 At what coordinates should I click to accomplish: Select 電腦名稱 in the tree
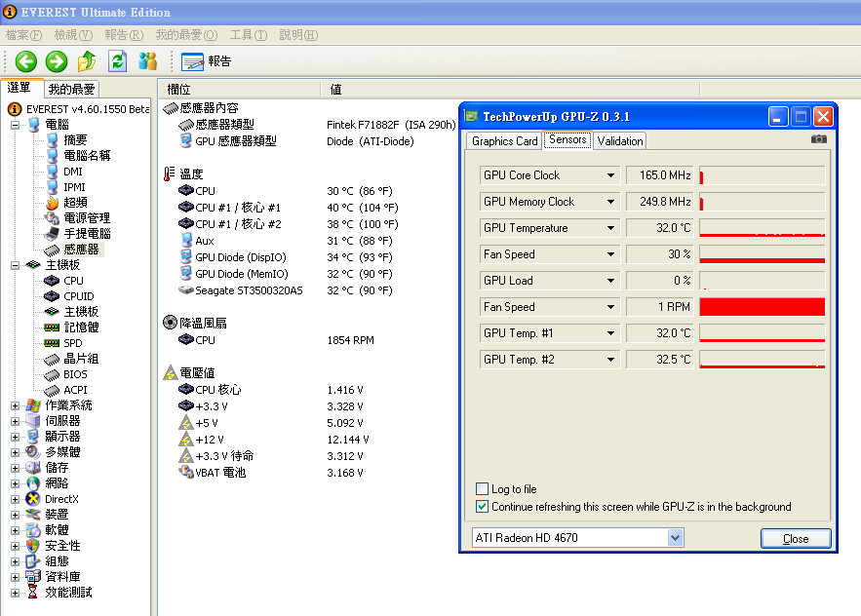click(87, 156)
